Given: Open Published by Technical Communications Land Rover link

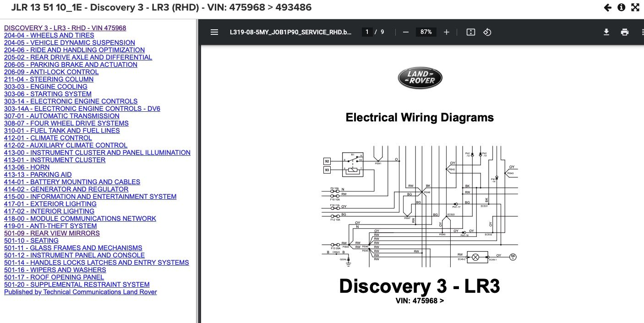Looking at the screenshot, I should coord(81,292).
